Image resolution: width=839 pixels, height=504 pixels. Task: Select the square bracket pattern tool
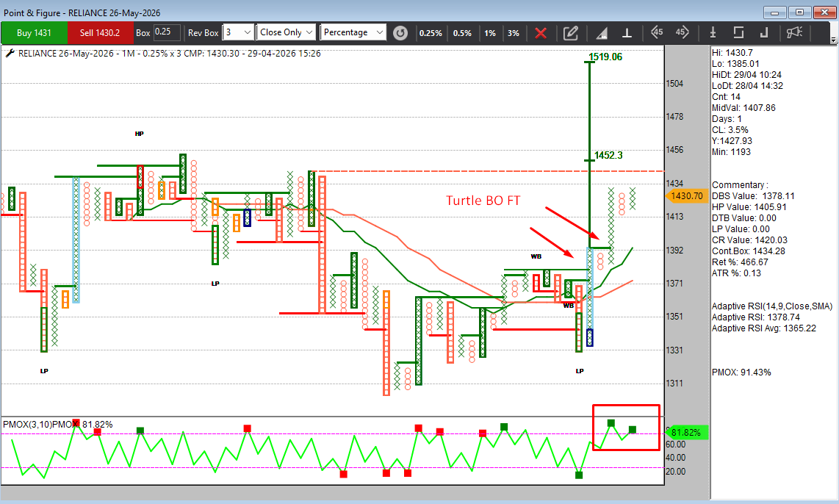[738, 33]
